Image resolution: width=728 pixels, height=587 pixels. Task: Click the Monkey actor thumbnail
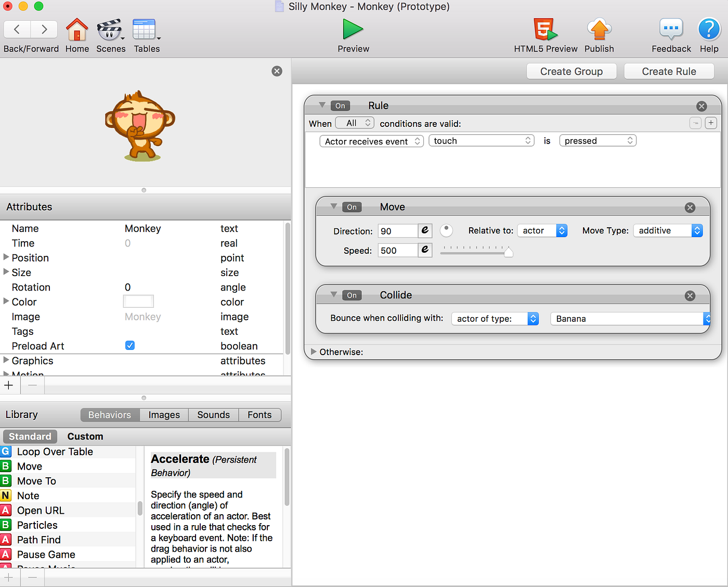140,125
